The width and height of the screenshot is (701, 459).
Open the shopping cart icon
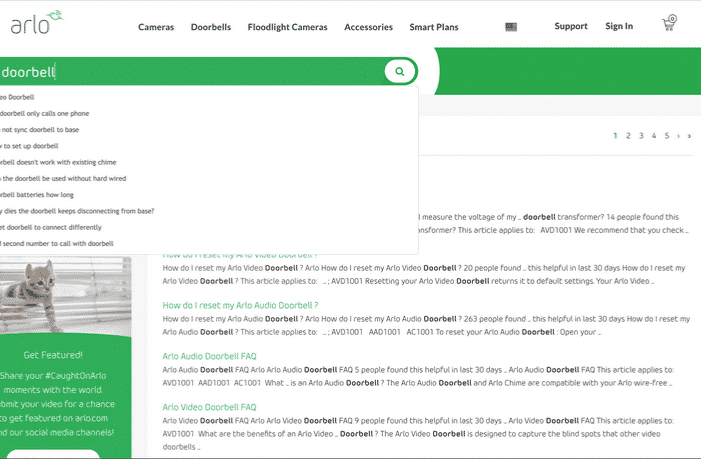click(669, 23)
